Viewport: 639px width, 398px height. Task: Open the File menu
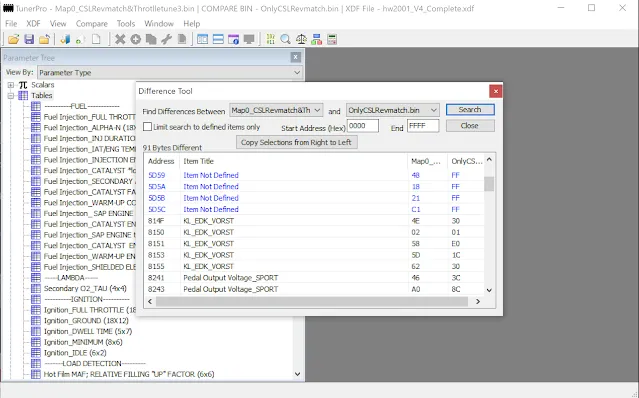pos(11,24)
